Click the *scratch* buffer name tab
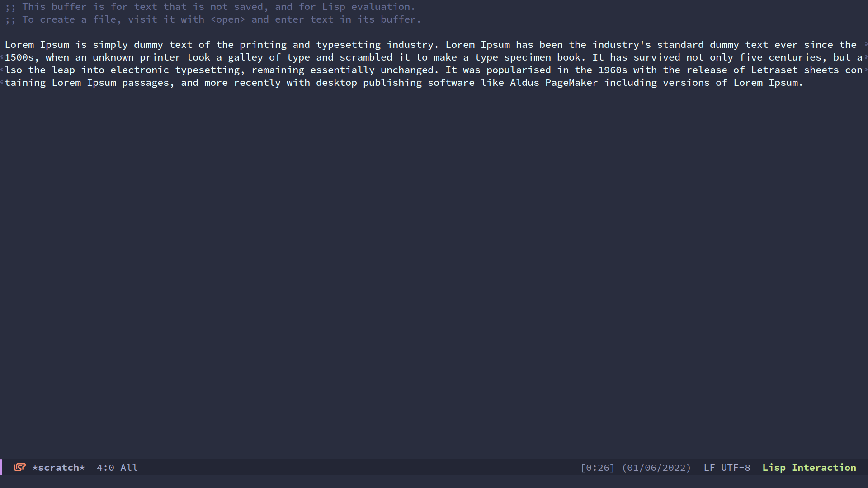Viewport: 868px width, 488px height. click(x=58, y=467)
